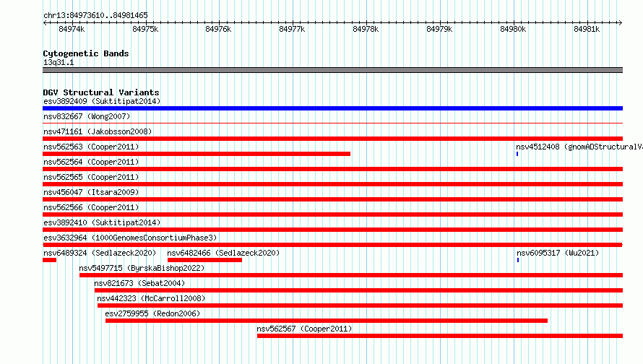Select the nsv562567 red bar

pos(440,336)
